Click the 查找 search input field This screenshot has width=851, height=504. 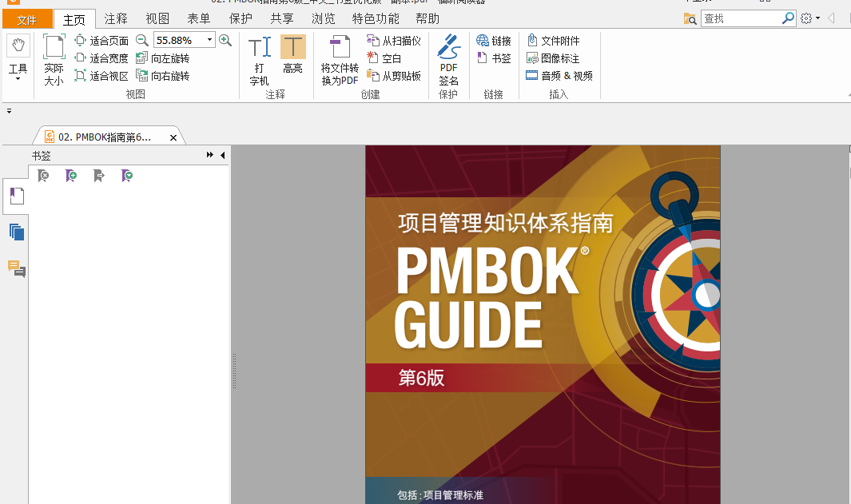point(742,18)
